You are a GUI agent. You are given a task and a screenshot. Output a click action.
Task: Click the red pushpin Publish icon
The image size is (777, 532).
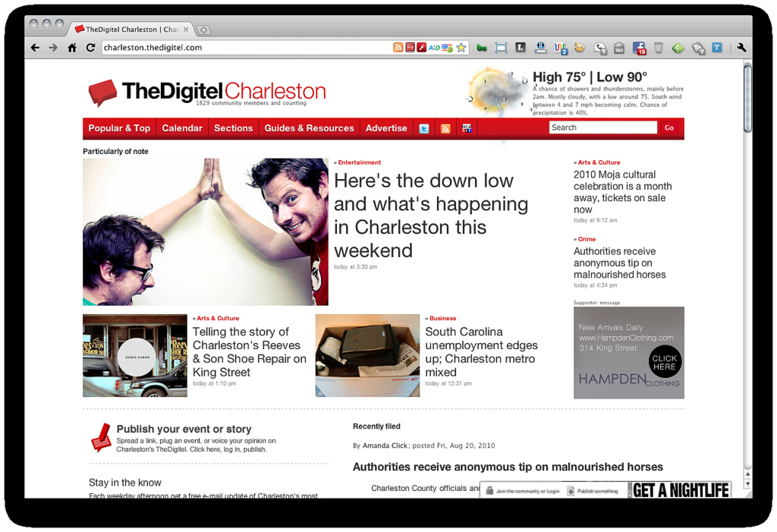click(x=102, y=437)
